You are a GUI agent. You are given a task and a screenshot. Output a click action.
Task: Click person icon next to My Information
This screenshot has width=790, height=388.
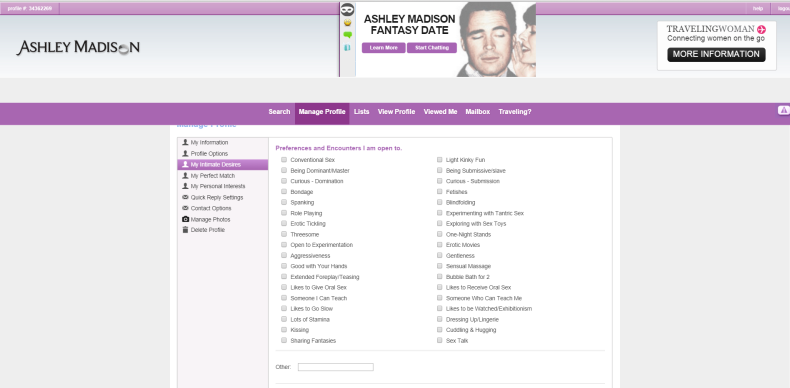[185, 143]
